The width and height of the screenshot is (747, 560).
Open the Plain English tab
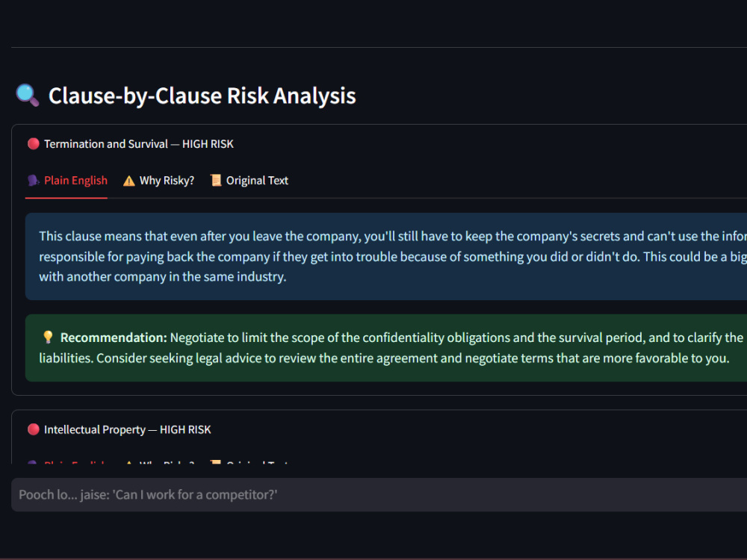(66, 181)
